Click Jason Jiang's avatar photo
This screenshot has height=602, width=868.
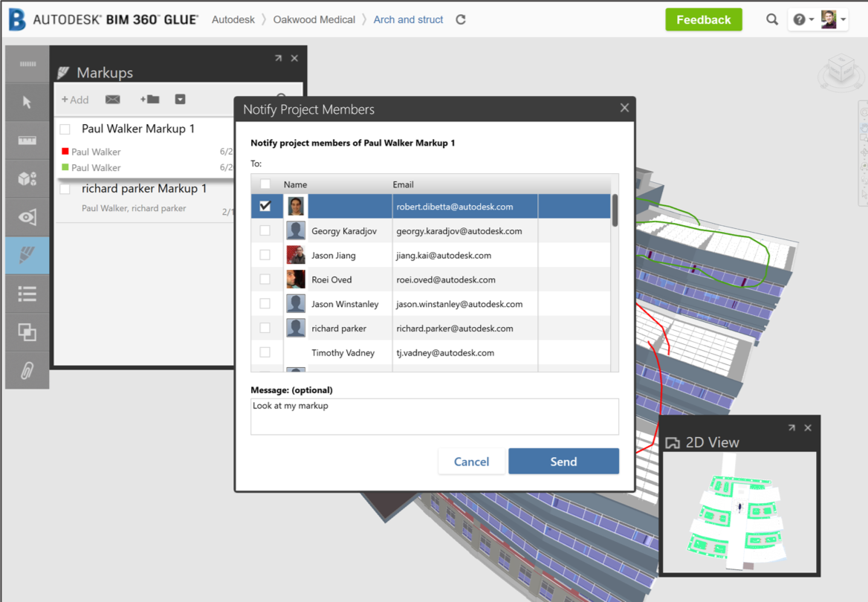point(296,255)
